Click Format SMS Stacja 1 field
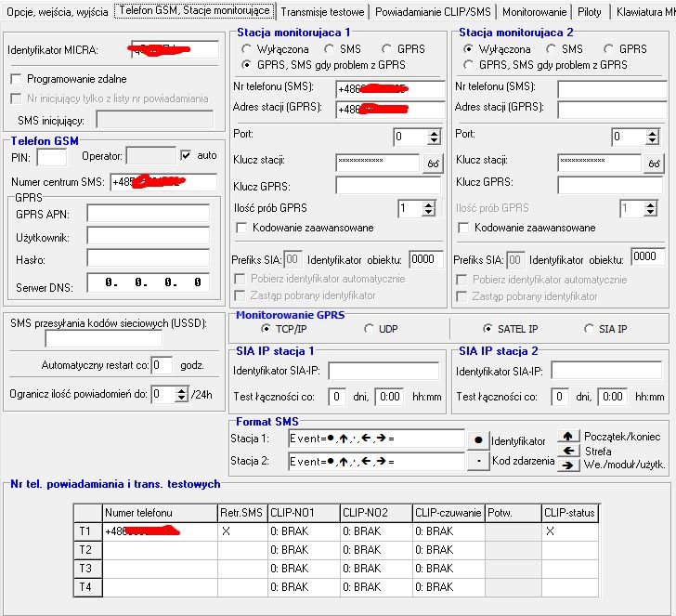 click(376, 439)
